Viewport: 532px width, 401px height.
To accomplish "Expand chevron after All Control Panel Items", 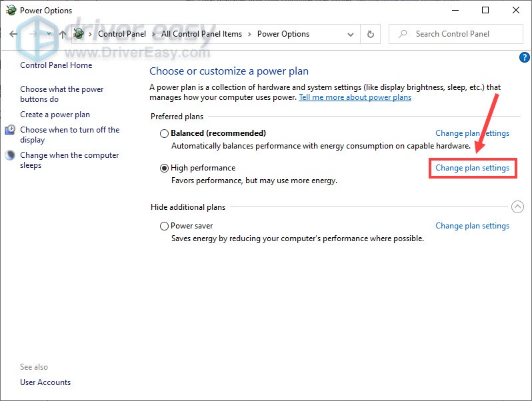I will (250, 34).
